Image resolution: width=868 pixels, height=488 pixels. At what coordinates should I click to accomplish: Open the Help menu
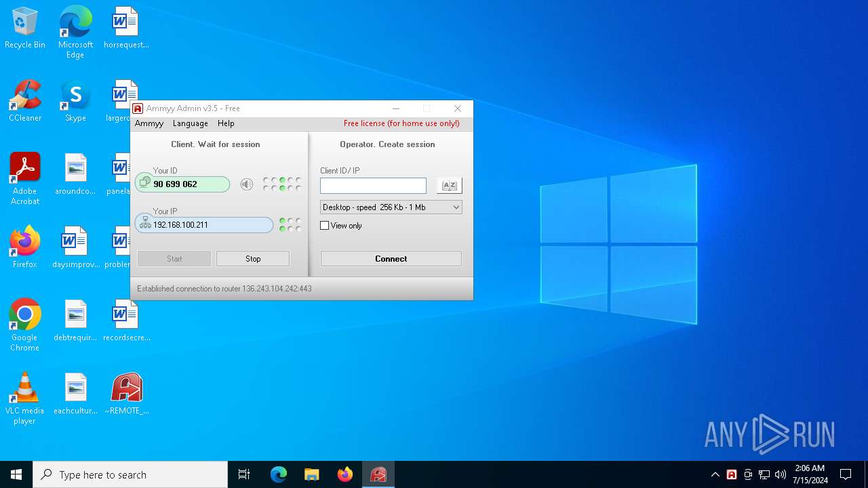[x=226, y=123]
